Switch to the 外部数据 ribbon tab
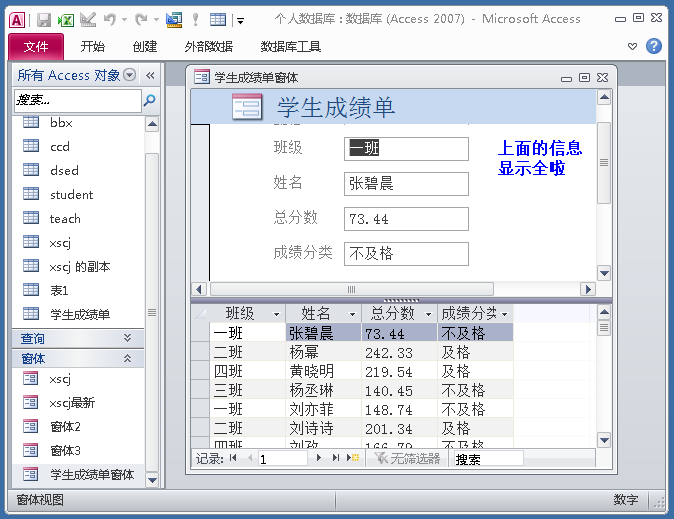The width and height of the screenshot is (674, 519). (208, 46)
